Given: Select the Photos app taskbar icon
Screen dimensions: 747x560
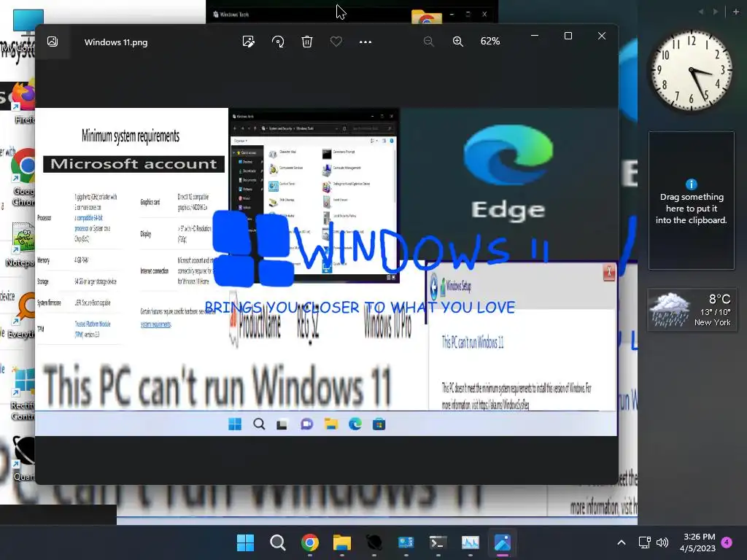Looking at the screenshot, I should coord(502,542).
